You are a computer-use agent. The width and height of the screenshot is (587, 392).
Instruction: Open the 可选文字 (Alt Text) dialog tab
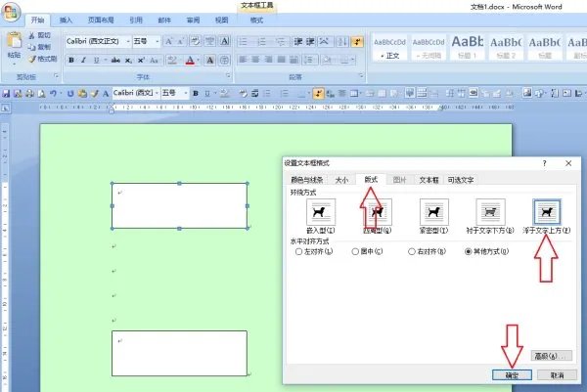pyautogui.click(x=461, y=180)
